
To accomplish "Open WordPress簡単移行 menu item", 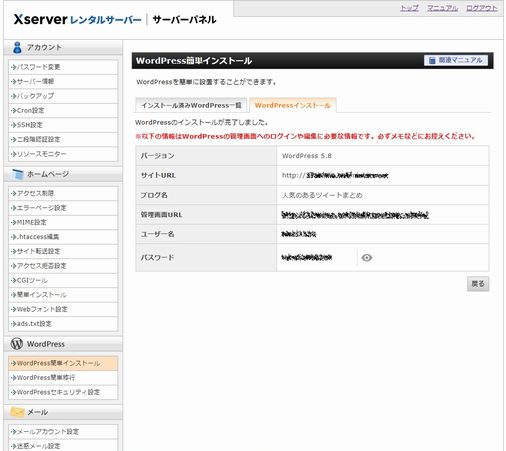I will click(63, 378).
